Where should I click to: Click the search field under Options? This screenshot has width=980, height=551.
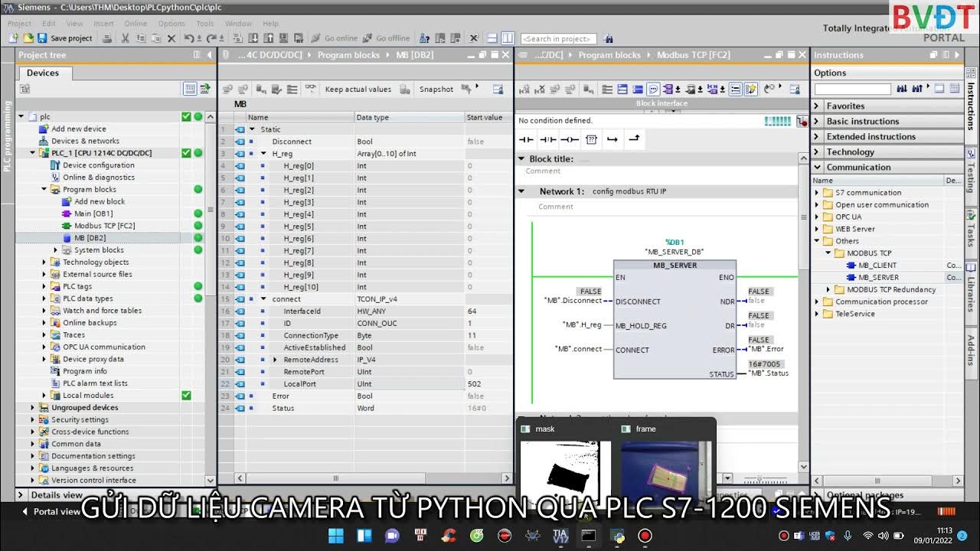852,90
